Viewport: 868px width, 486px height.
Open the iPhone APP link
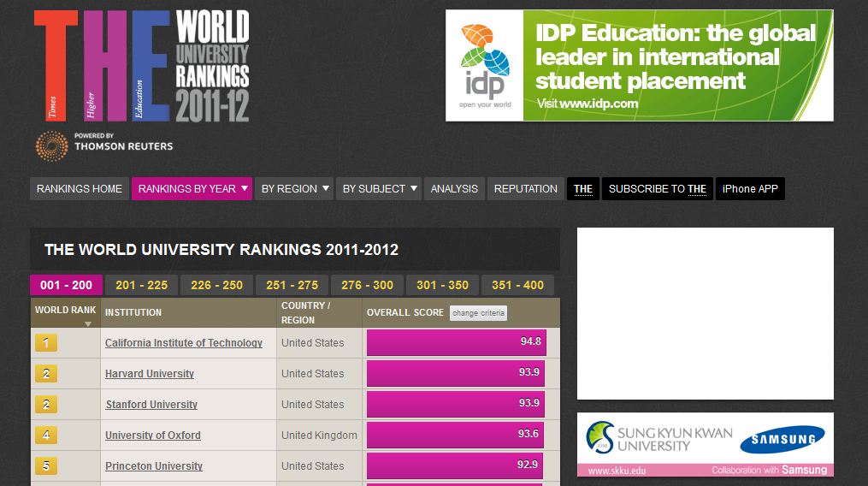pyautogui.click(x=750, y=188)
